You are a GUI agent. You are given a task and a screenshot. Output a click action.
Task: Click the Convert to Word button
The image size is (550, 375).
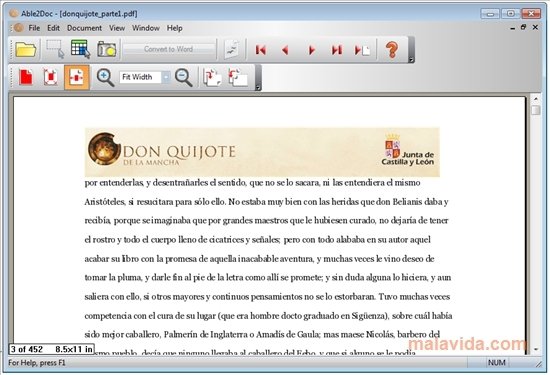pos(168,49)
